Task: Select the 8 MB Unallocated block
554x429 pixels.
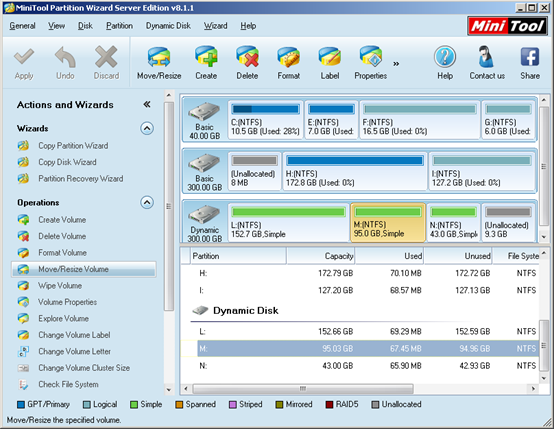Action: [254, 171]
